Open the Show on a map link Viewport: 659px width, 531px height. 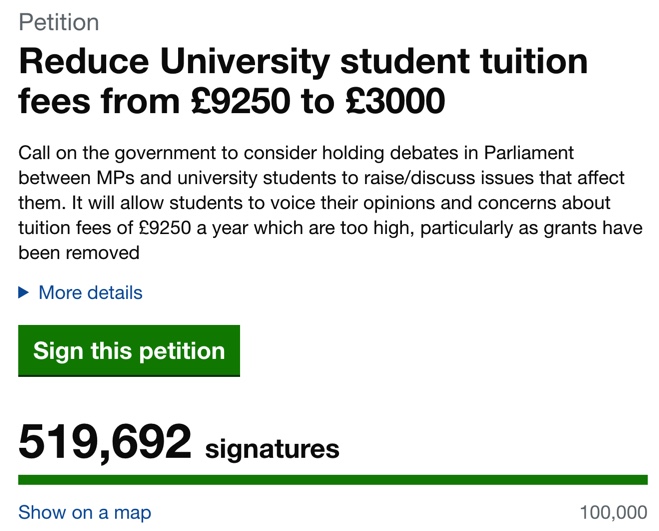tap(84, 513)
